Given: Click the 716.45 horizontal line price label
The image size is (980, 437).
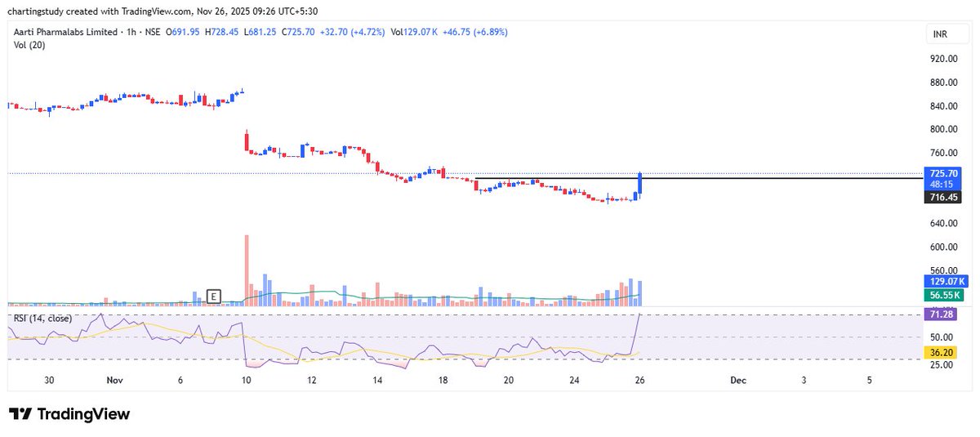Looking at the screenshot, I should pyautogui.click(x=943, y=197).
